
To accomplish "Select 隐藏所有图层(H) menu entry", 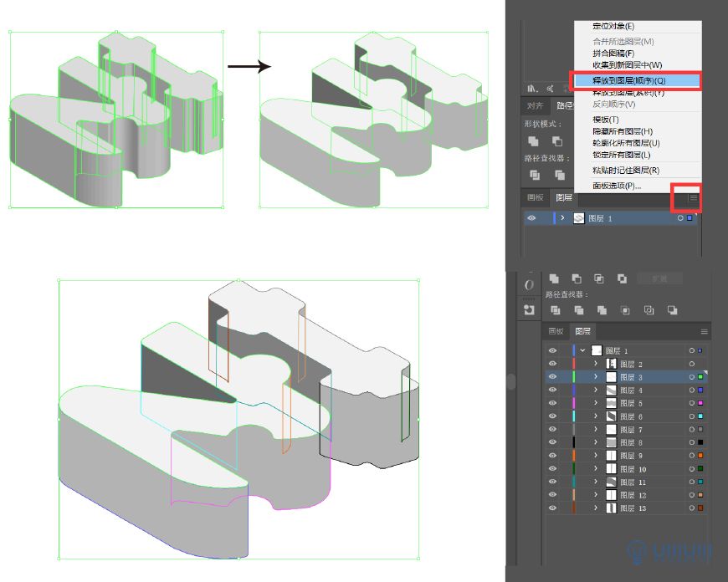I will pos(623,131).
